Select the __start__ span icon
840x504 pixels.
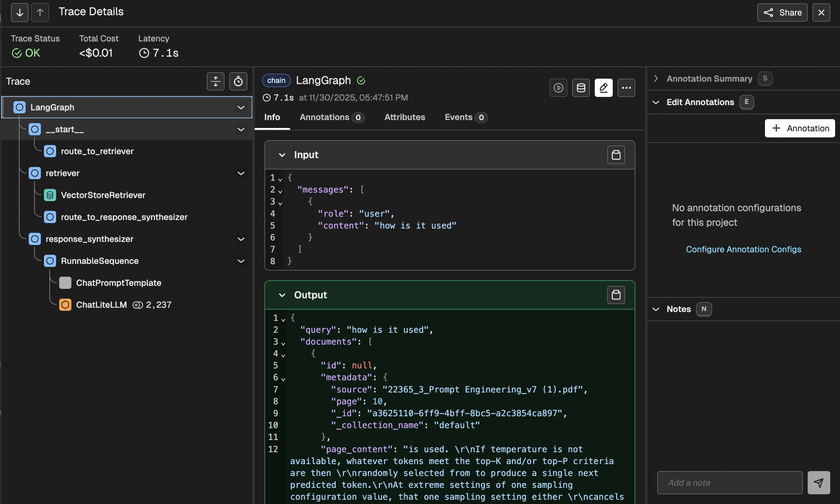35,130
